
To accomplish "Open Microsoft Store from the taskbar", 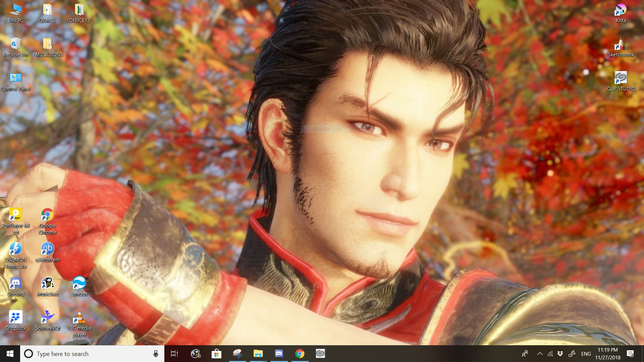I will (216, 354).
